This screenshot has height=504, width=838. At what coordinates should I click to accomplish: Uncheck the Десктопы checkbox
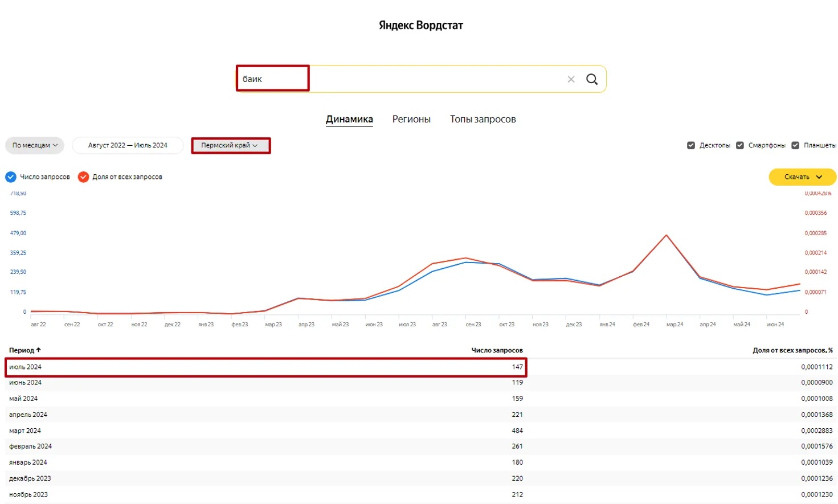[x=691, y=145]
